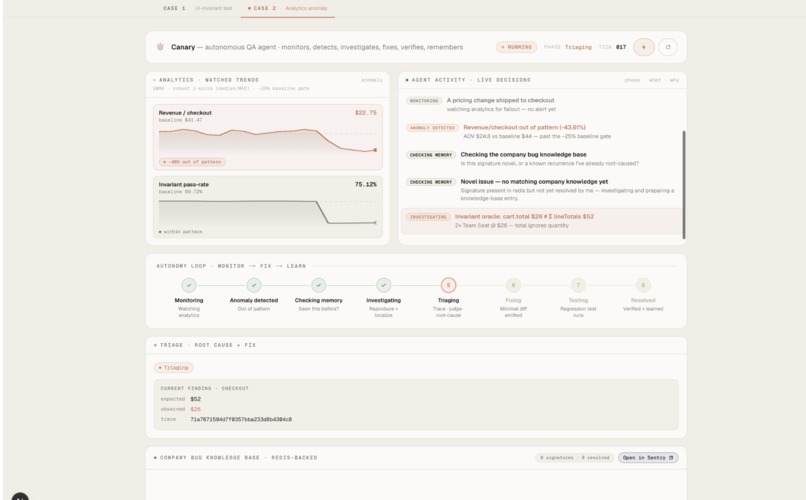Click the expected value $52

(195, 399)
